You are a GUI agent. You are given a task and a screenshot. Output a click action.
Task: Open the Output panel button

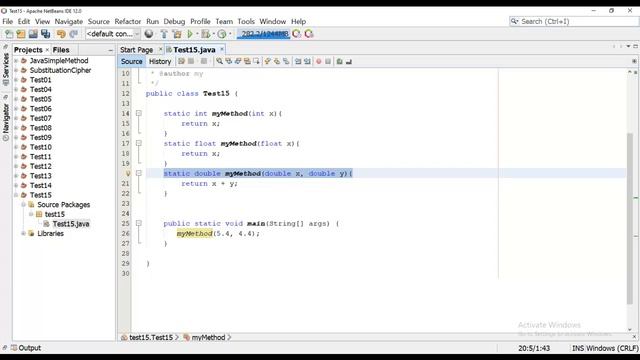26,348
